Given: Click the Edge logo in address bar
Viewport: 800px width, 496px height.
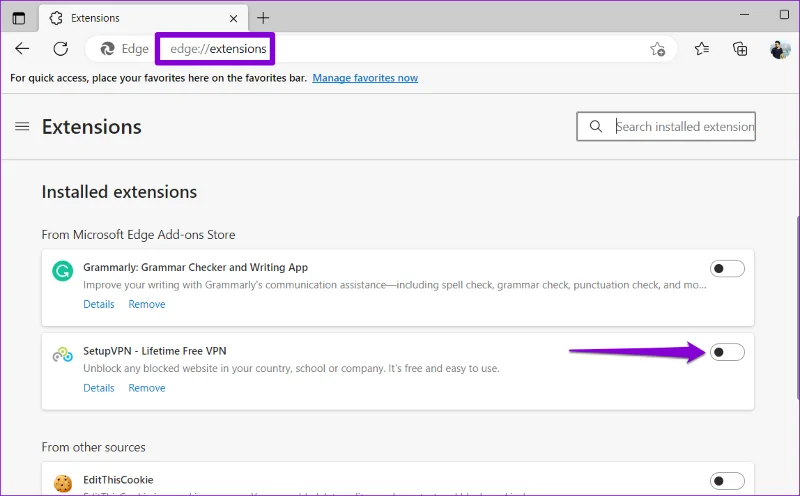Looking at the screenshot, I should click(x=107, y=48).
